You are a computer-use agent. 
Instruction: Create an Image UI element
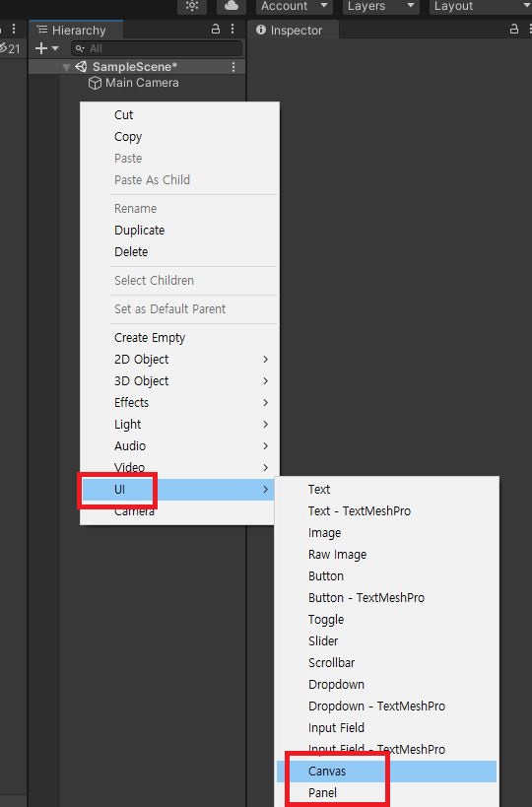tap(386, 533)
